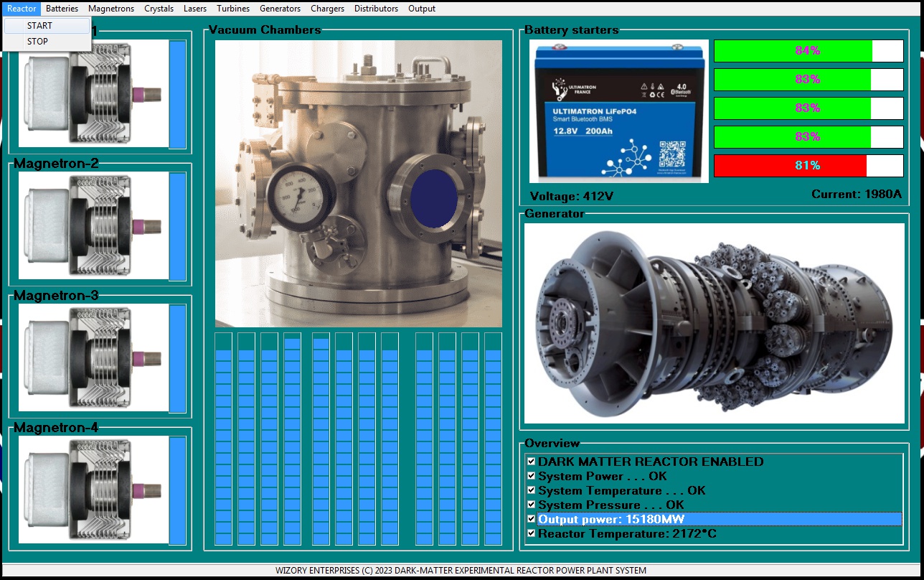The width and height of the screenshot is (924, 580).
Task: Open the Output menu
Action: pos(422,9)
